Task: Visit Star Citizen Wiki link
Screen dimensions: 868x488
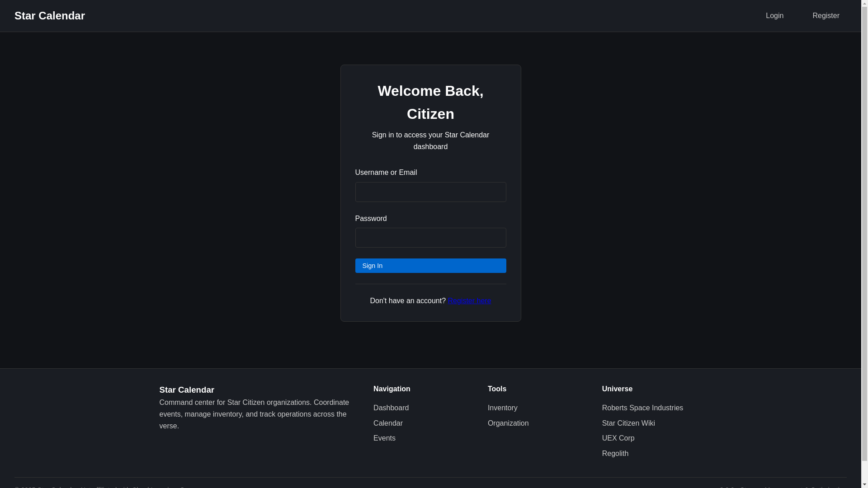Action: click(x=628, y=423)
